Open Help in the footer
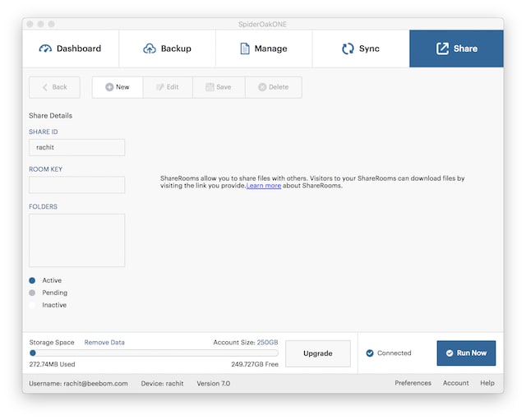 [x=487, y=383]
